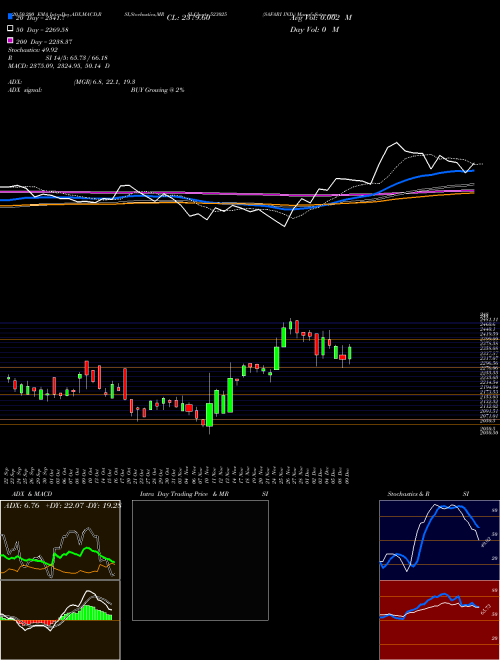Click the white price line's lowest trough
This screenshot has height=660, width=500.
click(285, 226)
